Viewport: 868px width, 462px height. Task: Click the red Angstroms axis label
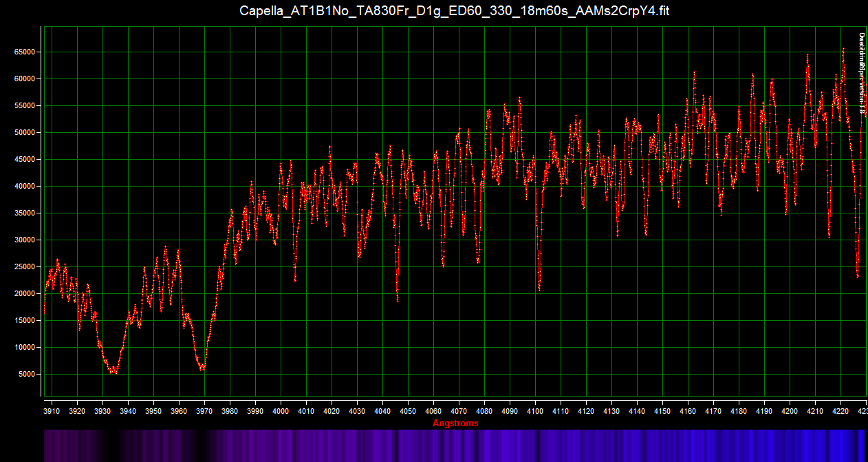click(x=455, y=423)
